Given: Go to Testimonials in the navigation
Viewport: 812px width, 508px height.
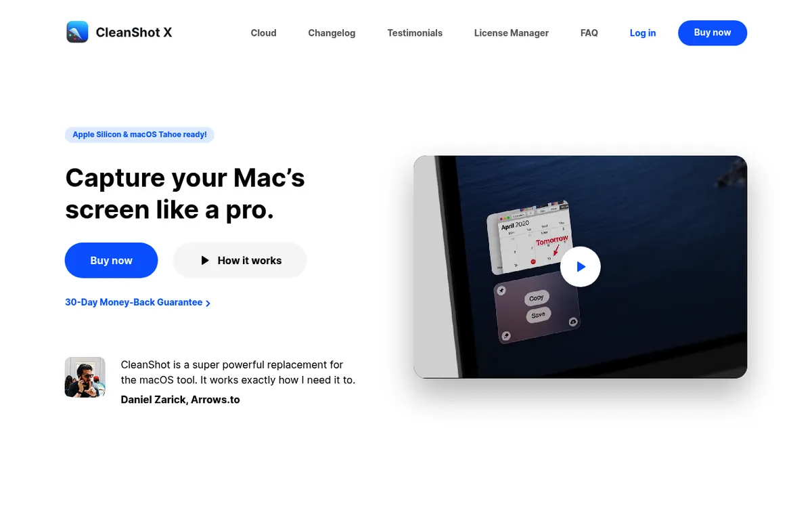Looking at the screenshot, I should pos(415,33).
